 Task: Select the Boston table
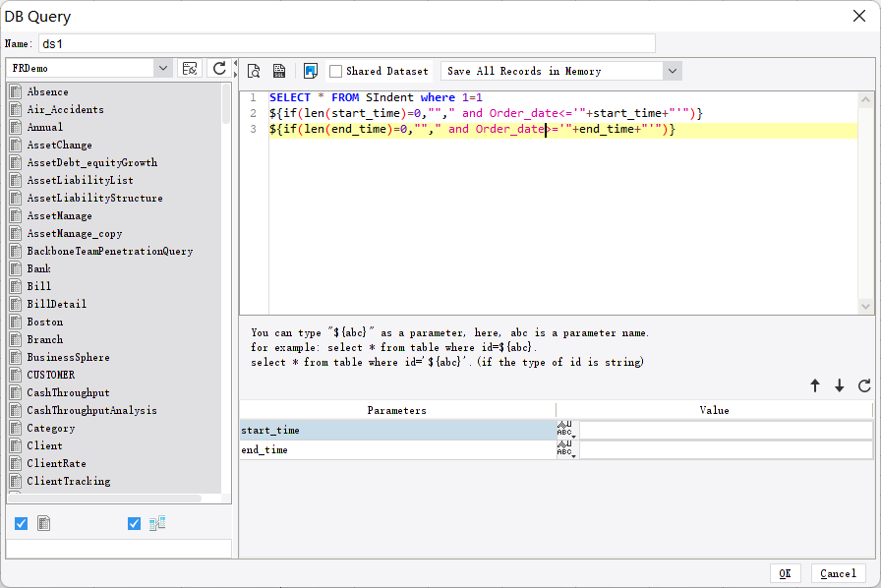coord(45,323)
